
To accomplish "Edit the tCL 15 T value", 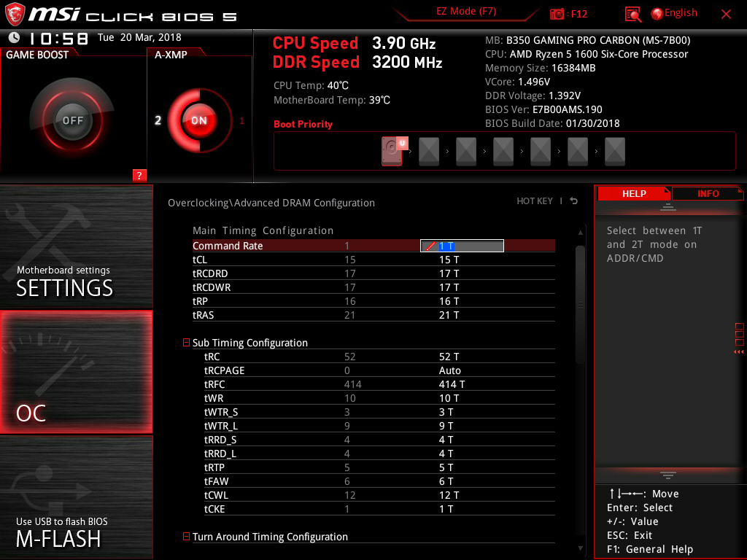I will point(449,260).
